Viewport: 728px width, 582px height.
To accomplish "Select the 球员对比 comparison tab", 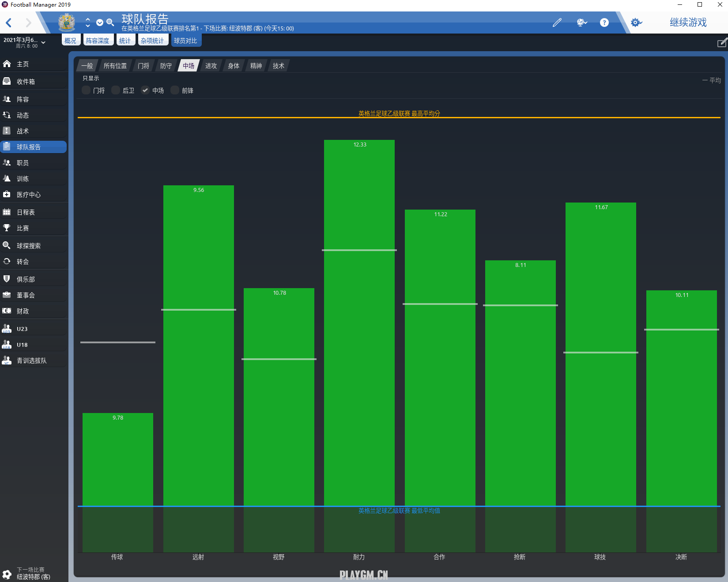I will (x=185, y=41).
